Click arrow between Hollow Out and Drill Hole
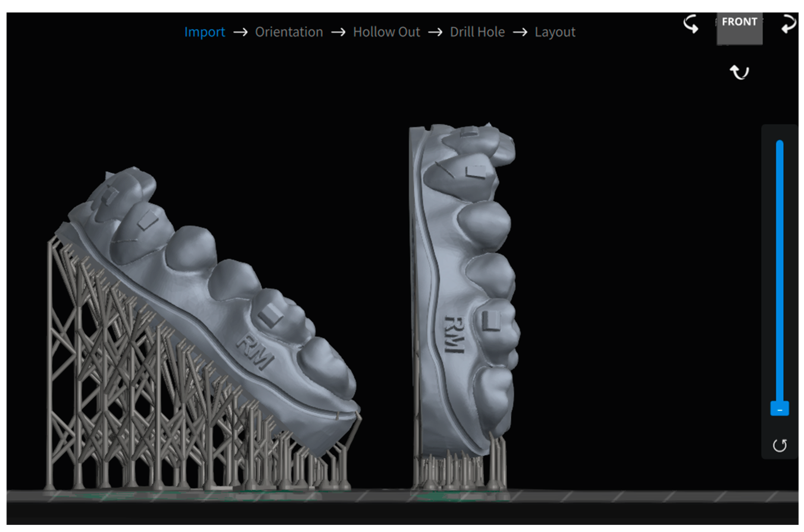This screenshot has width=804, height=532. (435, 32)
